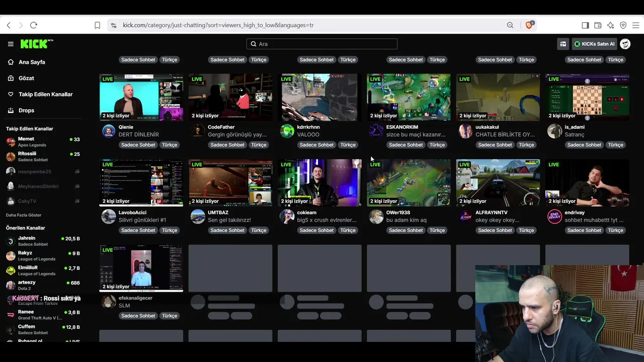Reload the page with the refresh icon
Image resolution: width=644 pixels, height=362 pixels.
[x=34, y=25]
